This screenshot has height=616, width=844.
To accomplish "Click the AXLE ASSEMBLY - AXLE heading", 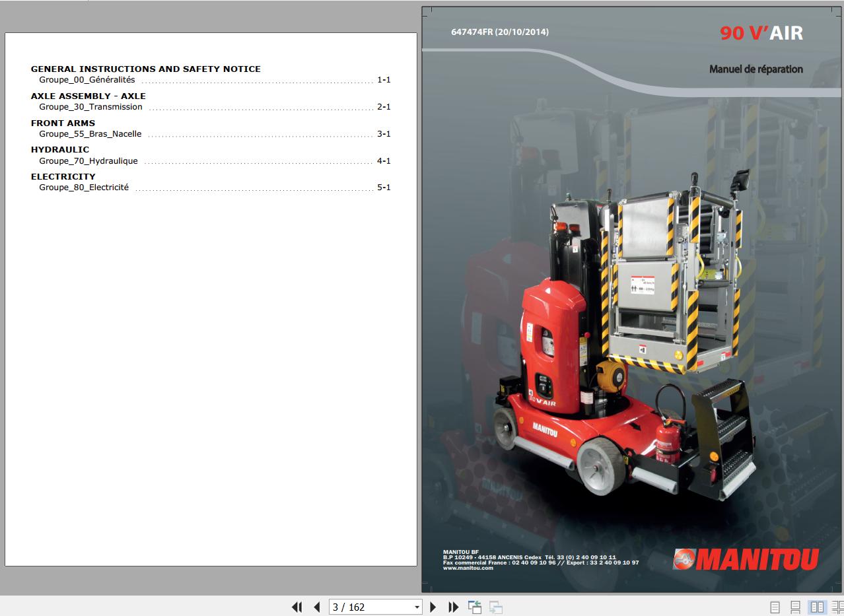I will click(x=88, y=96).
